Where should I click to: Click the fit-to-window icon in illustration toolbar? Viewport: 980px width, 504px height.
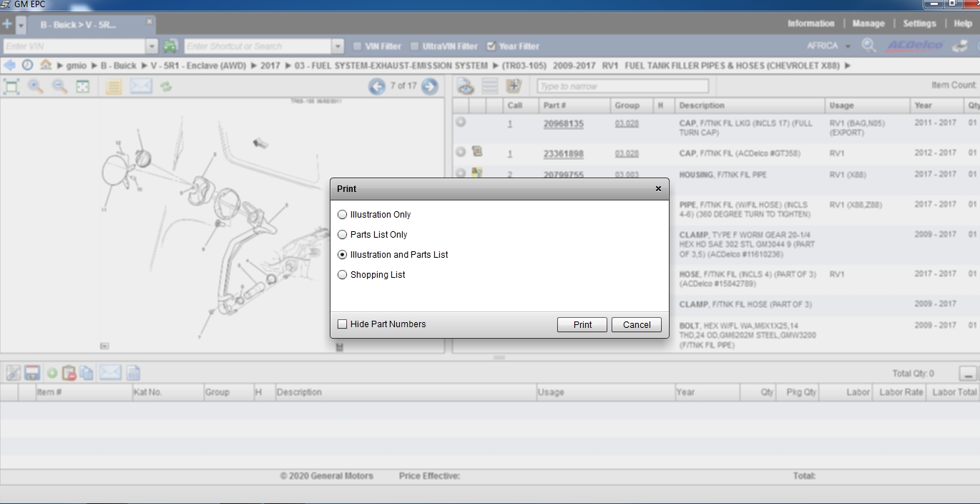tap(11, 87)
